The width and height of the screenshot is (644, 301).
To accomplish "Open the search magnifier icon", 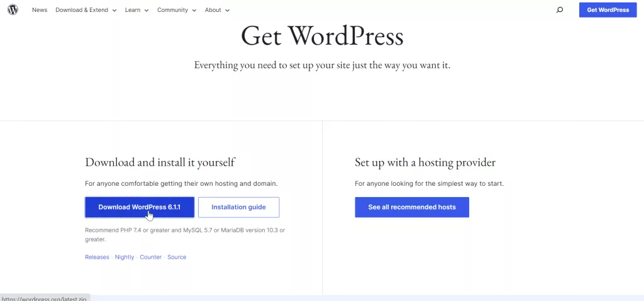I will pos(559,10).
